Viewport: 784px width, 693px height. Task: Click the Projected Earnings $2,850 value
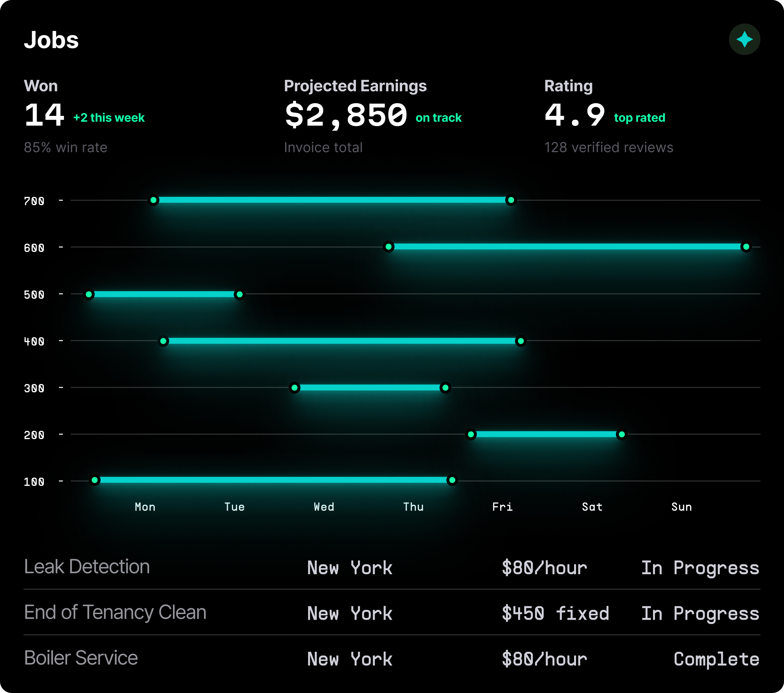point(346,115)
